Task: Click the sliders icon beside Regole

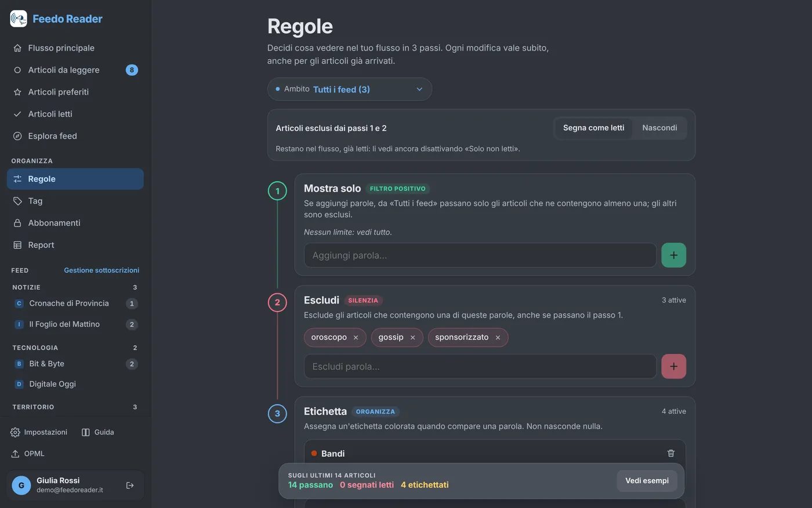Action: [x=17, y=179]
